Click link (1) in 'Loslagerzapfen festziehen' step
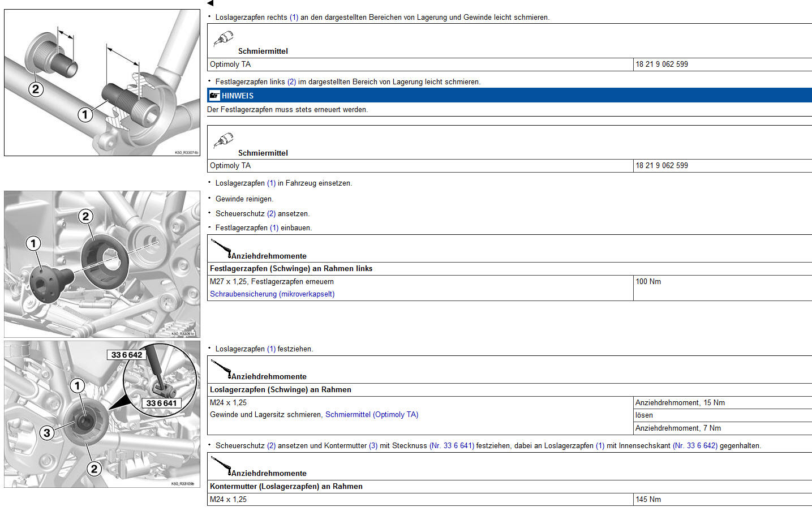Image resolution: width=812 pixels, height=511 pixels. coord(271,349)
